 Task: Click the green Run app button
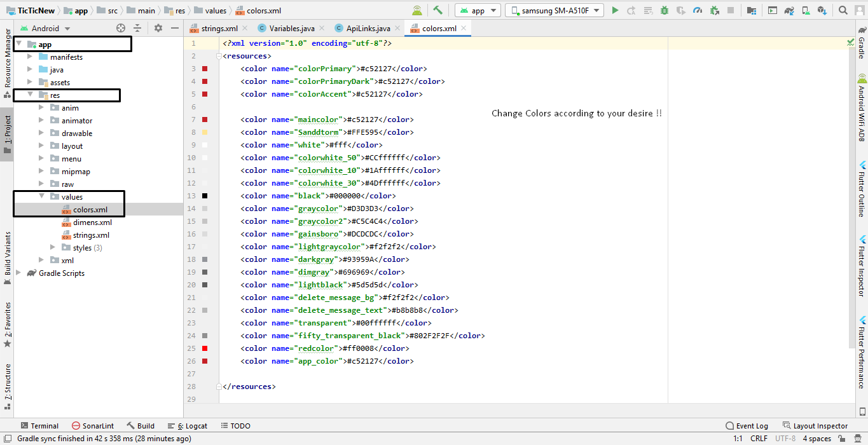(615, 10)
